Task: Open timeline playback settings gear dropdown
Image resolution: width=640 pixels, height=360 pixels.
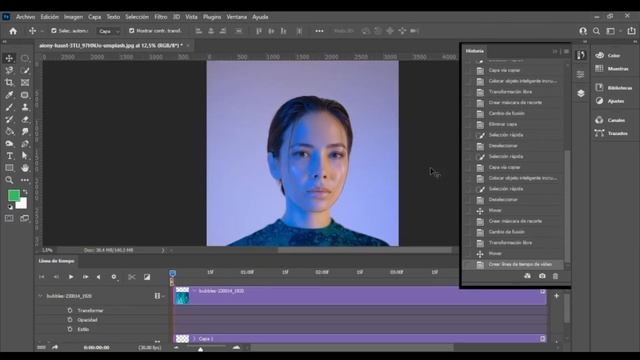Action: point(114,277)
